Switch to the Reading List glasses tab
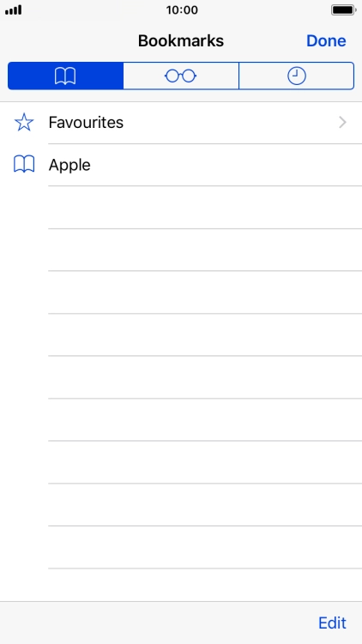This screenshot has height=644, width=362. [x=181, y=76]
